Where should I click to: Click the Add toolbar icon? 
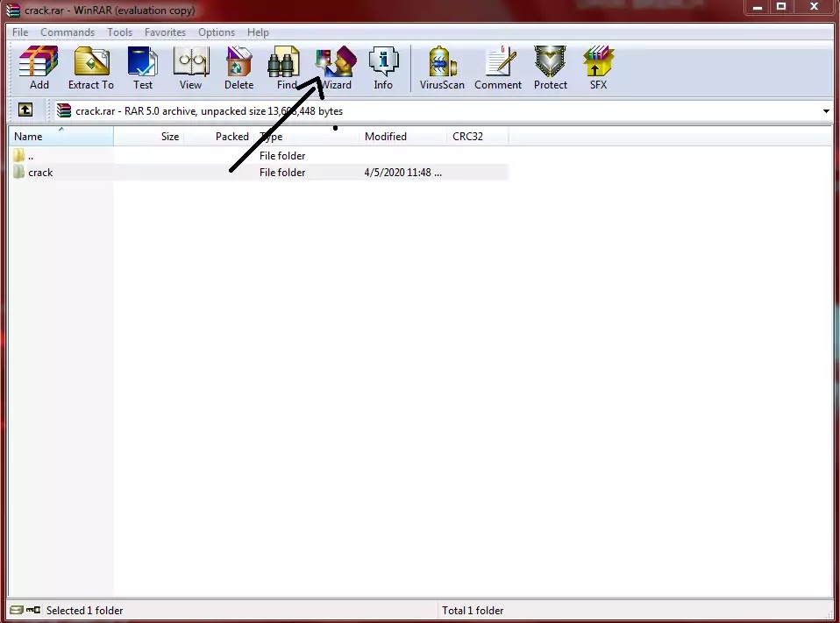[39, 67]
